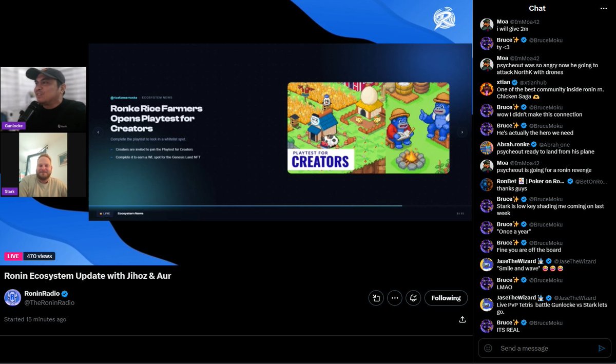Click the @xtianhub handle
616x364 pixels.
click(x=534, y=82)
